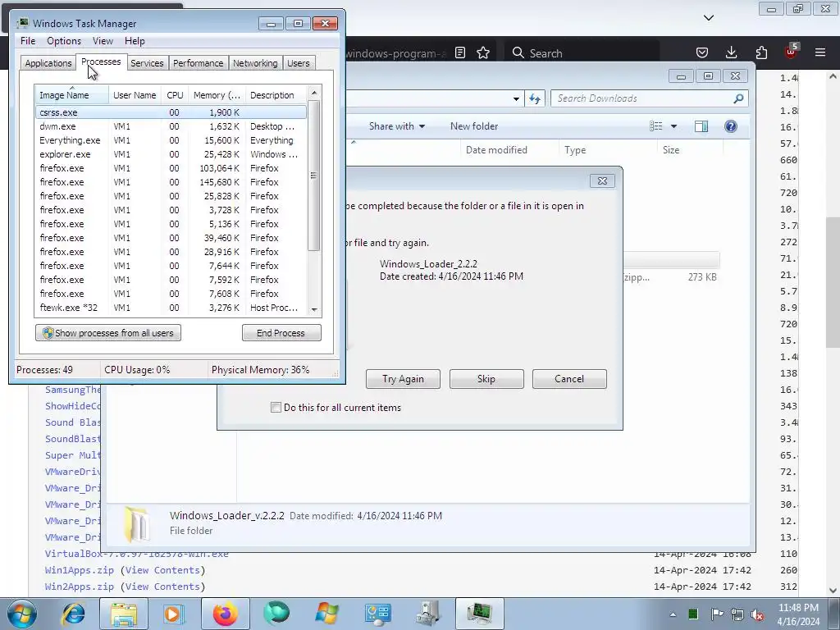Click the computer tools taskbar icon

point(427,614)
